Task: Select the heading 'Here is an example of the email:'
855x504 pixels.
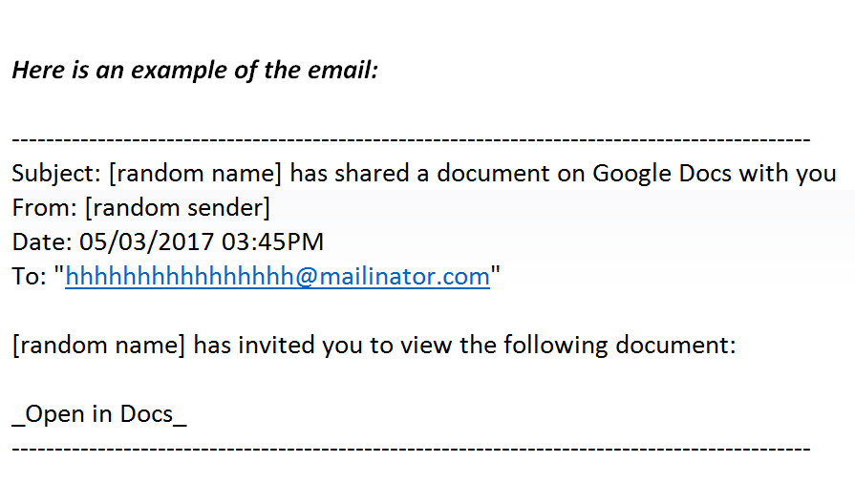Action: click(x=195, y=71)
